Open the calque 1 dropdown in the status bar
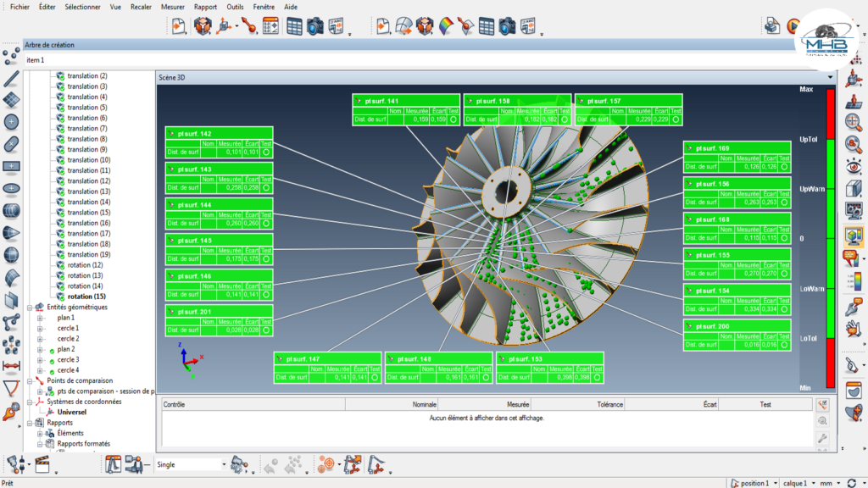Screen dimensions: 868x488 click(x=813, y=483)
